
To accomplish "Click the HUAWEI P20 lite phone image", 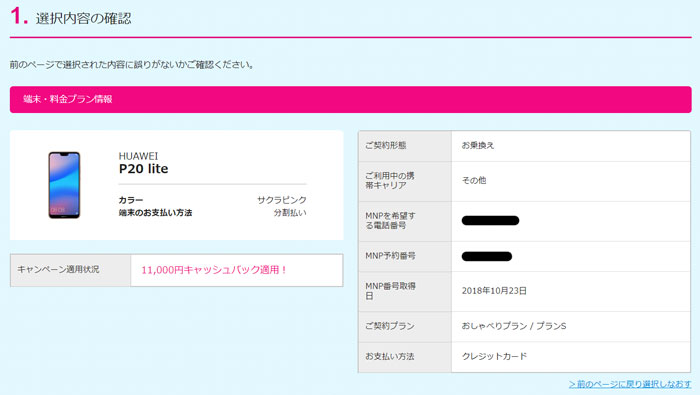I will [x=64, y=185].
